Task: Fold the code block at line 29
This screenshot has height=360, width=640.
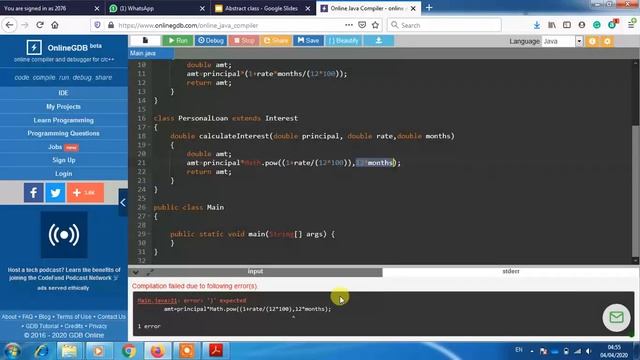Action: [149, 234]
